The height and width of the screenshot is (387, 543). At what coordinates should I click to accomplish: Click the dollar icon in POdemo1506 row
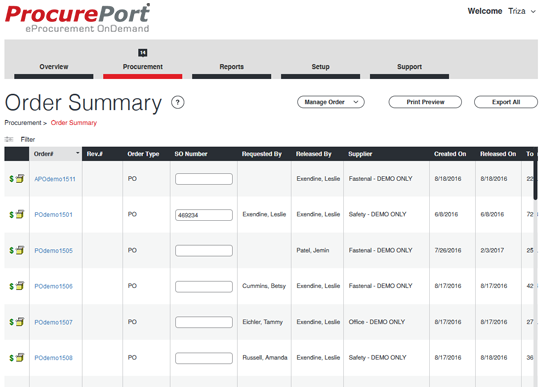pos(11,286)
